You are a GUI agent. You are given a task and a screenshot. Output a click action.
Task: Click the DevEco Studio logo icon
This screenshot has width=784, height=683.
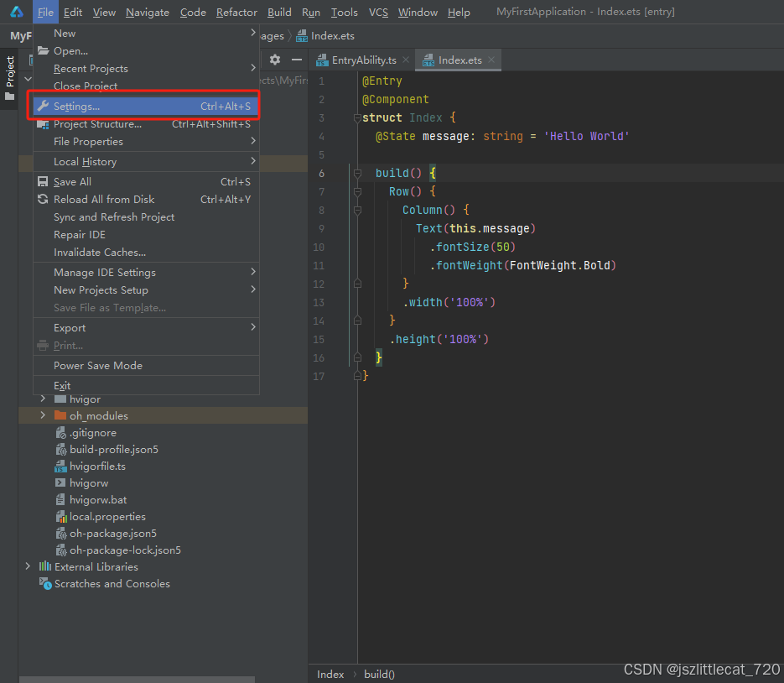[16, 12]
